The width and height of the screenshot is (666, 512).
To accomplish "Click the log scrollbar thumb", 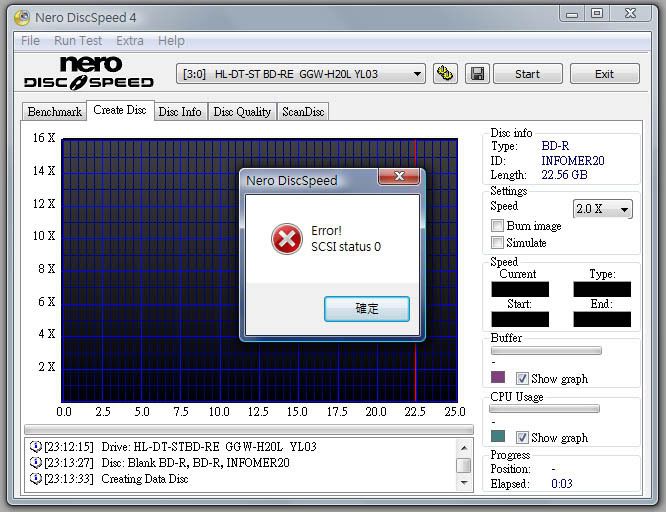I will 464,465.
